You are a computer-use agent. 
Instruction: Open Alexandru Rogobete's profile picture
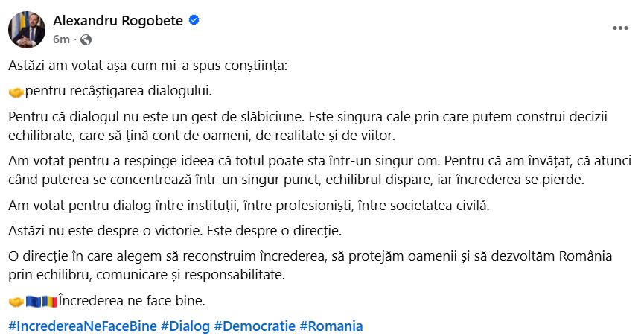pyautogui.click(x=27, y=30)
